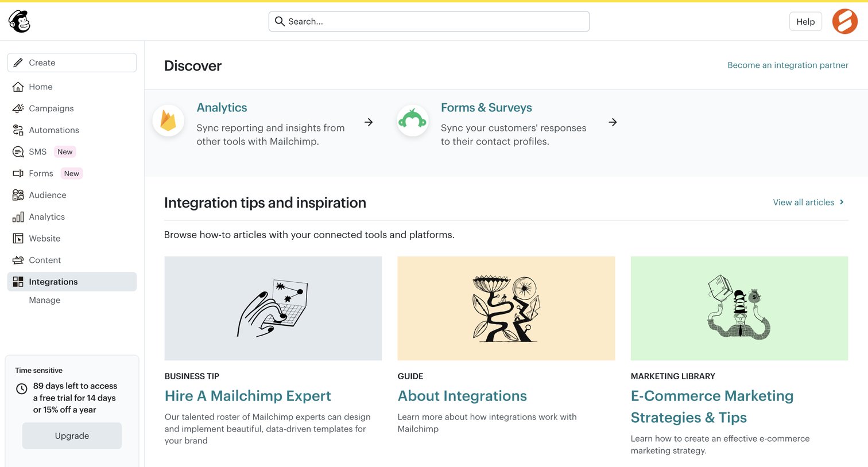Click the clock icon in trial notice

[22, 389]
